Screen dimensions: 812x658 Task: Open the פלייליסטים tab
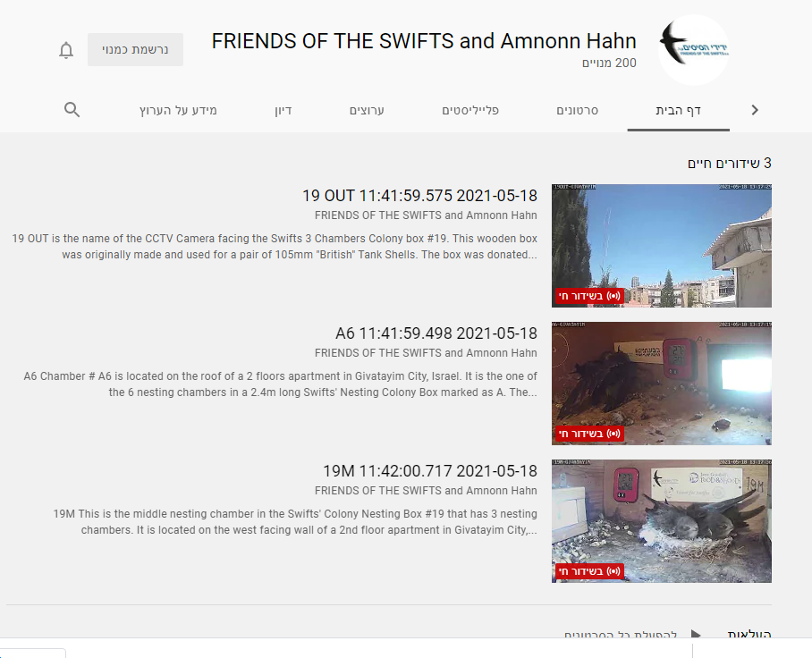pyautogui.click(x=469, y=111)
